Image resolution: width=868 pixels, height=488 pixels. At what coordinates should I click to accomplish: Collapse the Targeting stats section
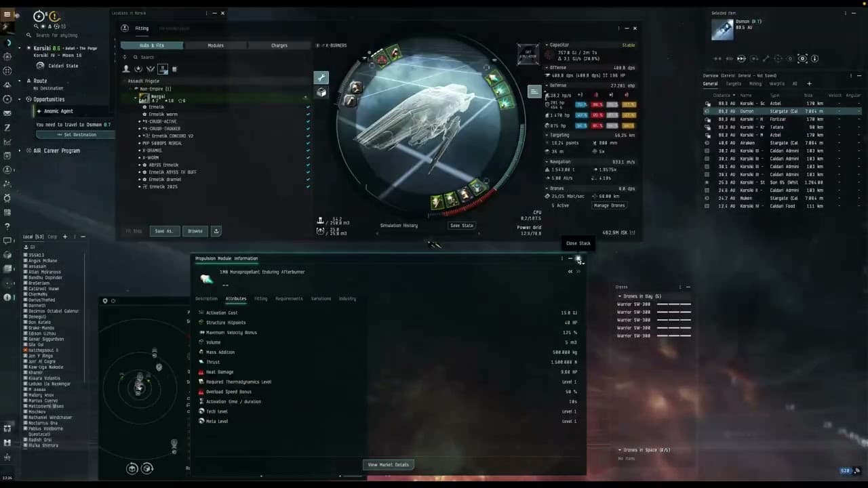click(x=547, y=135)
